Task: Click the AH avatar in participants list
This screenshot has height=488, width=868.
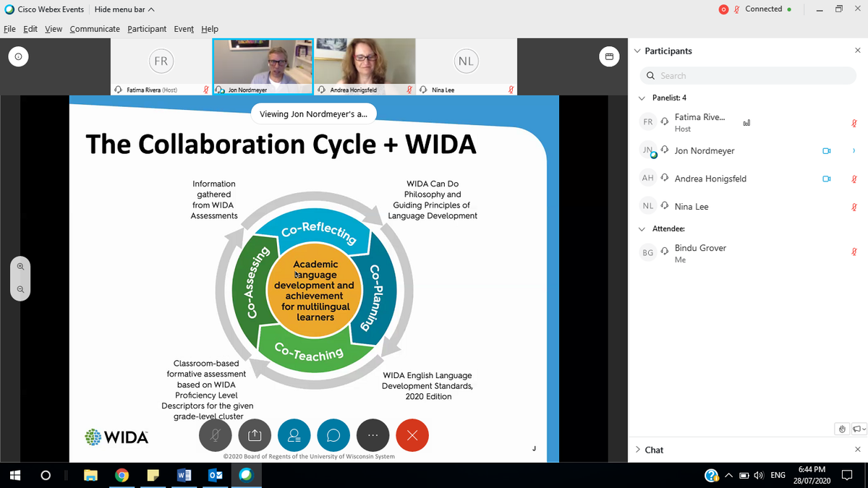Action: [x=648, y=178]
